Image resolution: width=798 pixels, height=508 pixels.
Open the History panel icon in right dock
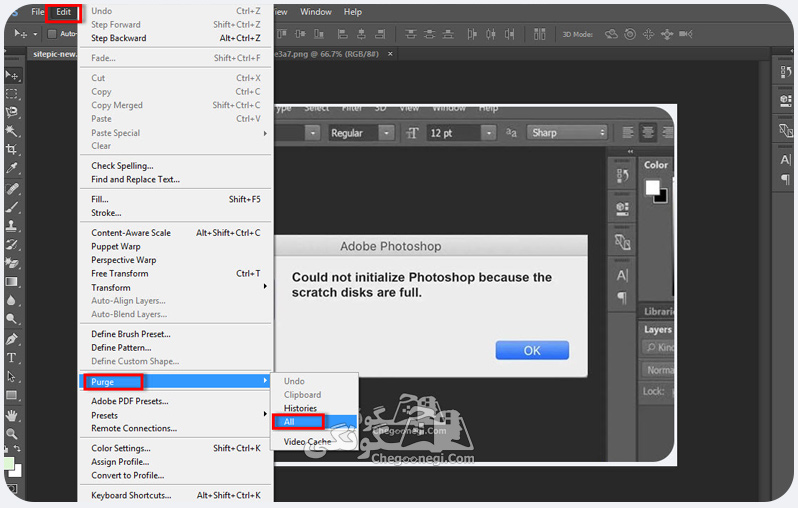point(785,72)
